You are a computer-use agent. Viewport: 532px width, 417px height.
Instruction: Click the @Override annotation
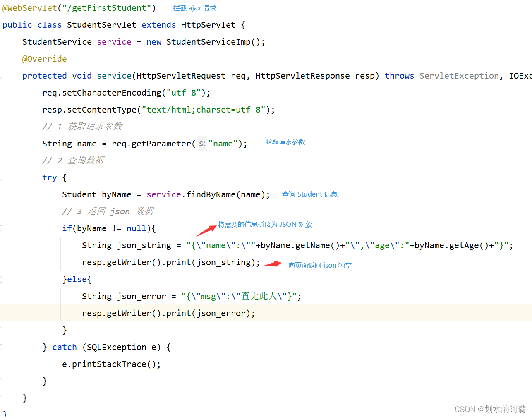(x=44, y=59)
